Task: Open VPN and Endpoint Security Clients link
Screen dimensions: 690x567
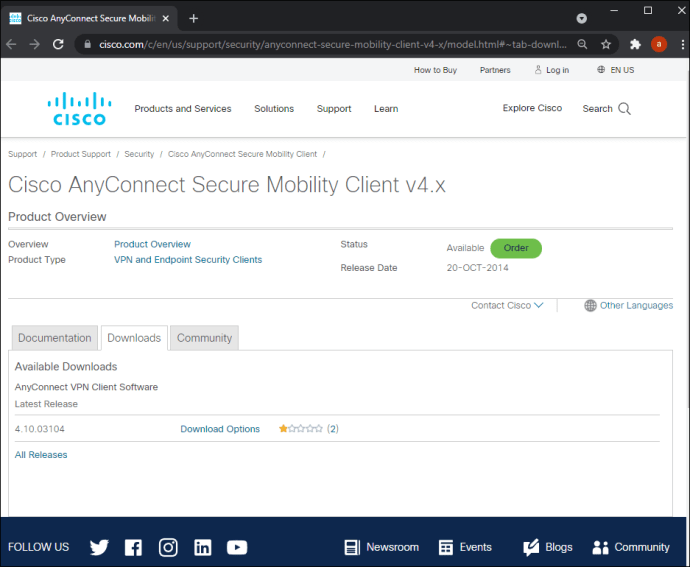Action: pyautogui.click(x=188, y=260)
